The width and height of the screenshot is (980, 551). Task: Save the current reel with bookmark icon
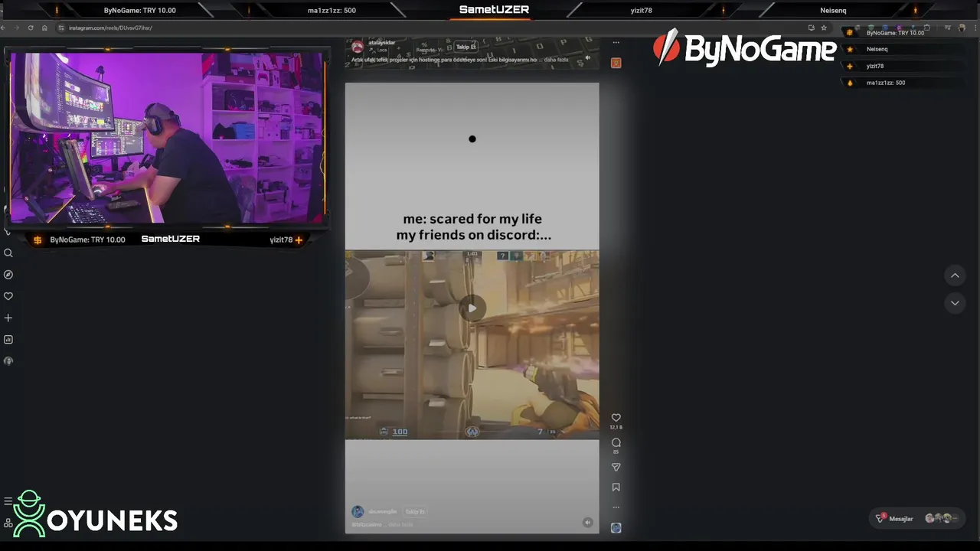coord(616,487)
